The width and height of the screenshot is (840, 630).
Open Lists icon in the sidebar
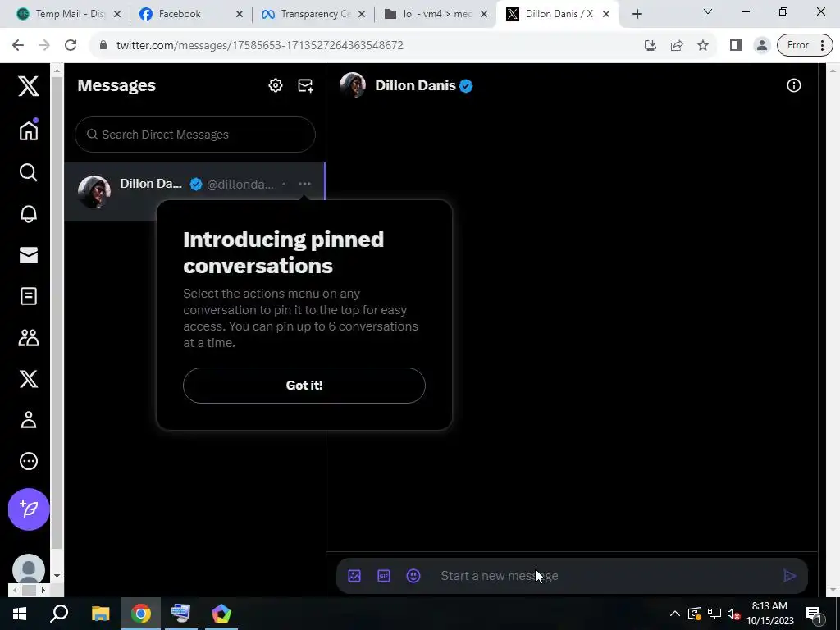[x=29, y=296]
